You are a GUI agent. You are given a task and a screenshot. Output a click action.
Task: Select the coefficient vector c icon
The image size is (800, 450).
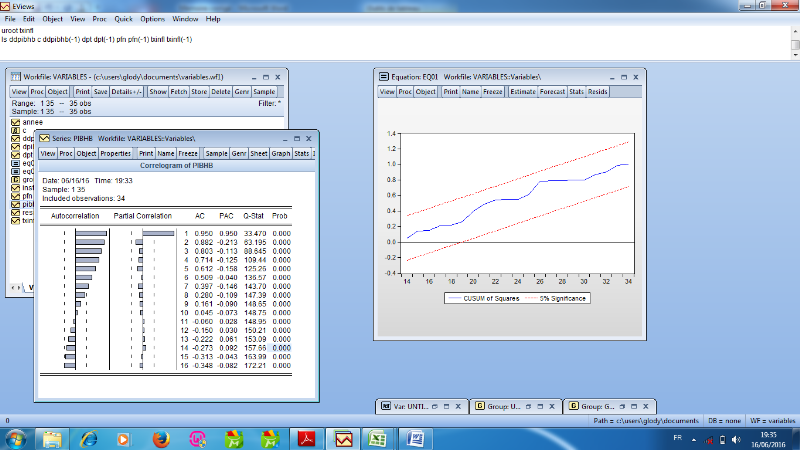tap(15, 130)
